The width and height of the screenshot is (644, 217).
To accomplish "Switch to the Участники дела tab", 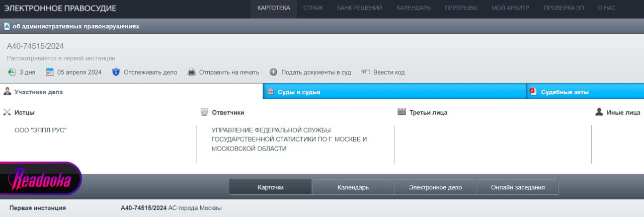I will 38,92.
